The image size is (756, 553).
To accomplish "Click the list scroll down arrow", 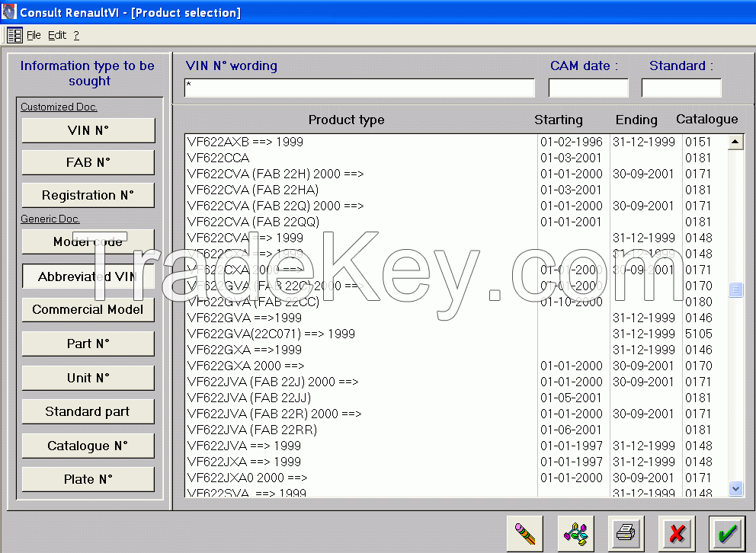I will click(735, 488).
